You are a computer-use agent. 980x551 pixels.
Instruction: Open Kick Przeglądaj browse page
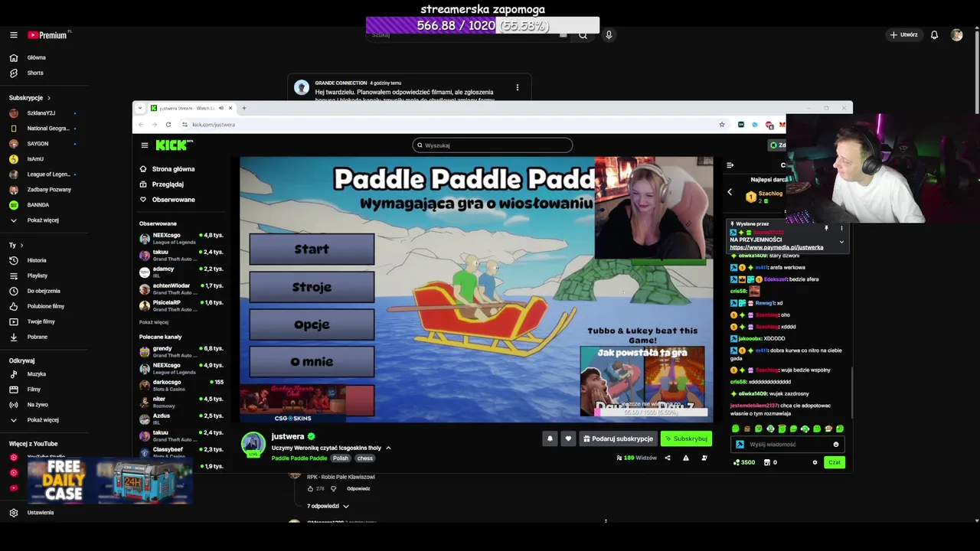(167, 184)
